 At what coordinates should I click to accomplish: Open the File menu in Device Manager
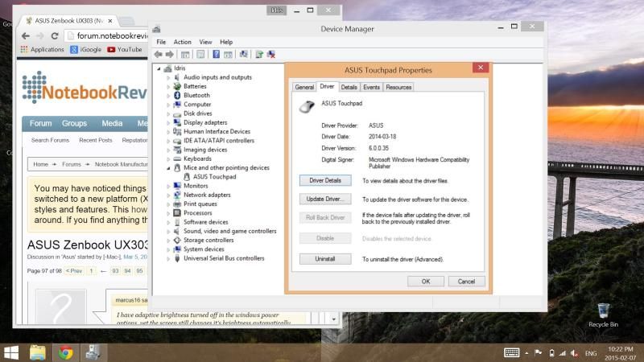click(161, 42)
